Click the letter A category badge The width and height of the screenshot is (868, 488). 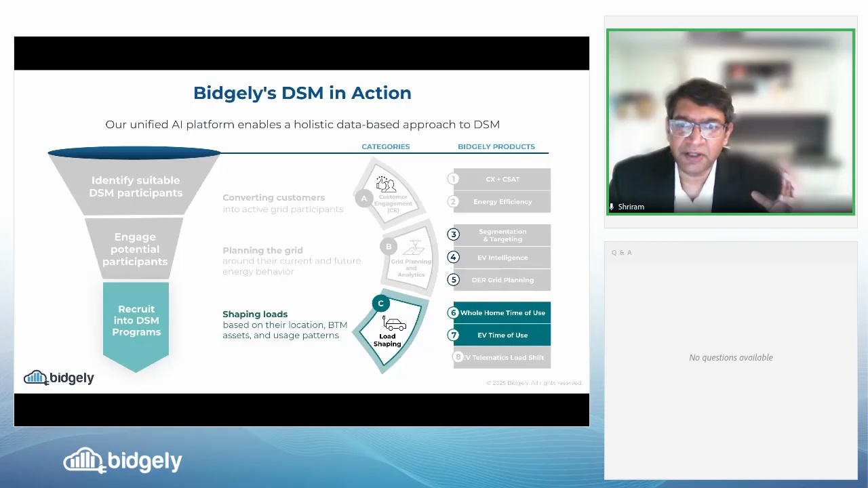(364, 199)
